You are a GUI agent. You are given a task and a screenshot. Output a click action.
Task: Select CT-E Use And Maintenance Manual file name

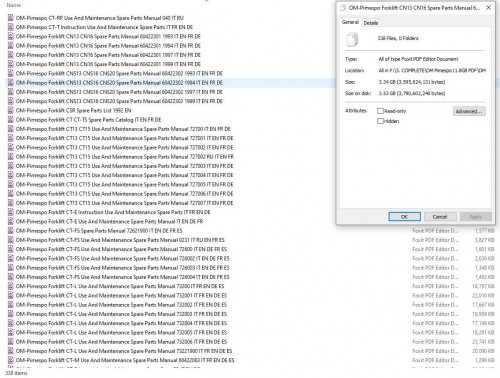109,222
